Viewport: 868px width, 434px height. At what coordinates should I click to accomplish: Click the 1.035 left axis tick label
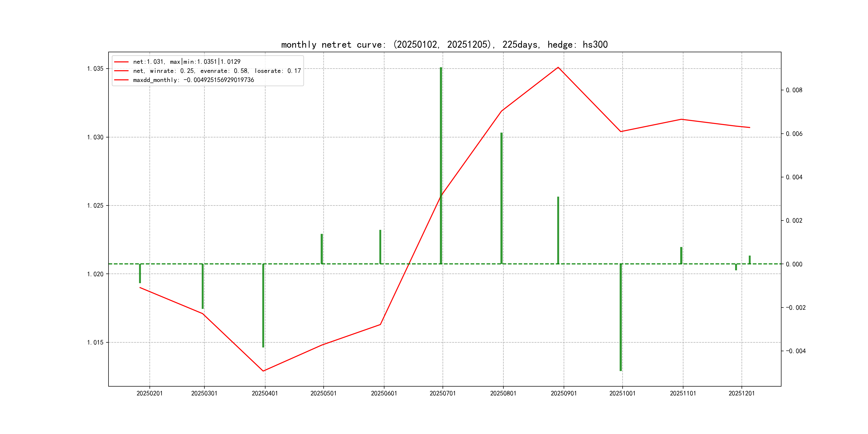[x=95, y=69]
